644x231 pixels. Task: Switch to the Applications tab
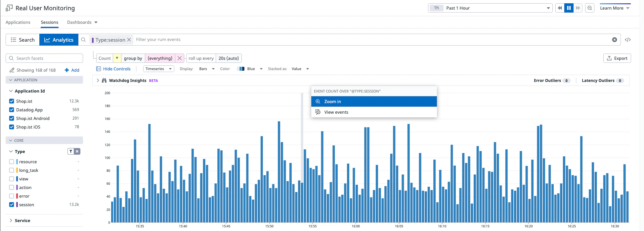click(18, 22)
